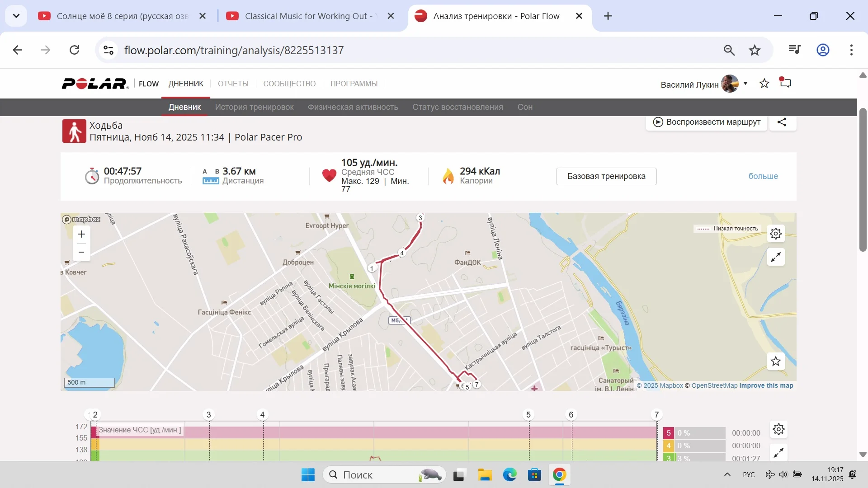Screen dimensions: 868x488
Task: Expand map to fullscreen
Action: (776, 257)
